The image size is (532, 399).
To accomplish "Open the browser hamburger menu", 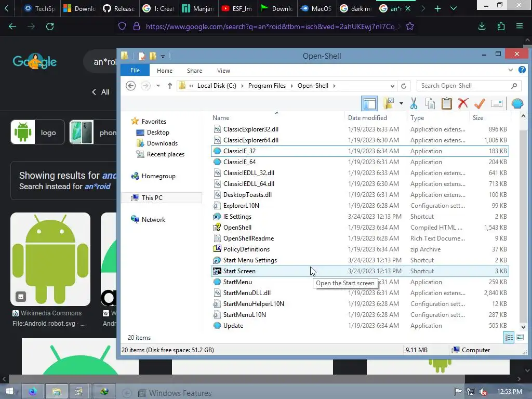I will 520,26.
